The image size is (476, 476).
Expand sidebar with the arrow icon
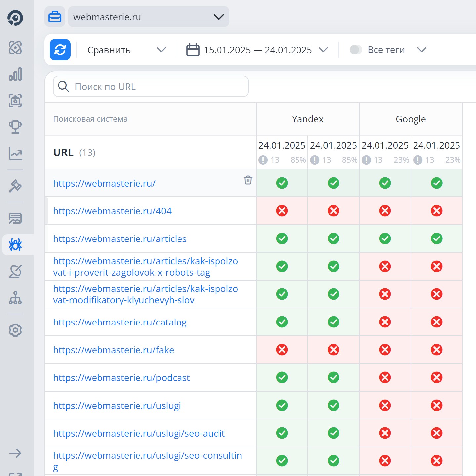tap(15, 453)
